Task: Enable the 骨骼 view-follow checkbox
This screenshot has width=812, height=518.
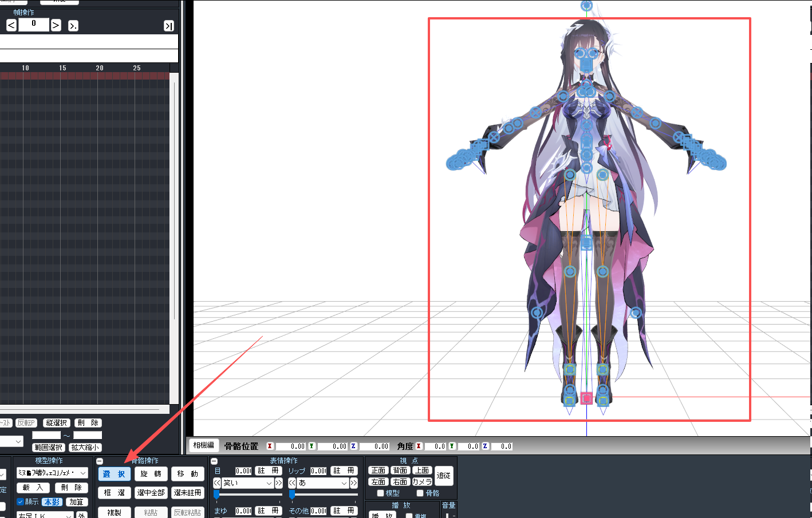Action: [420, 493]
